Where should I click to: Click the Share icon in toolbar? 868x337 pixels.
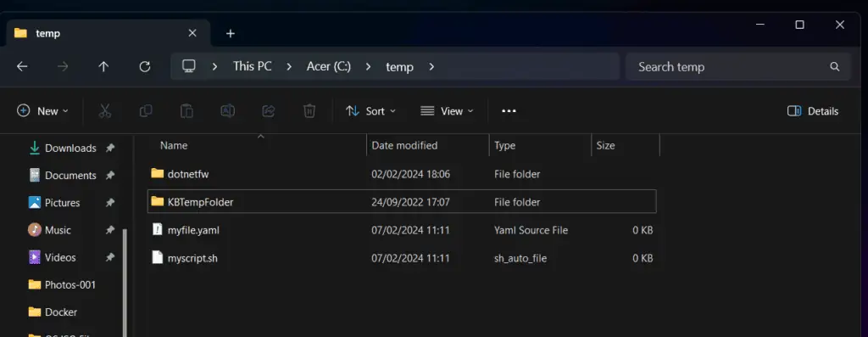coord(269,111)
